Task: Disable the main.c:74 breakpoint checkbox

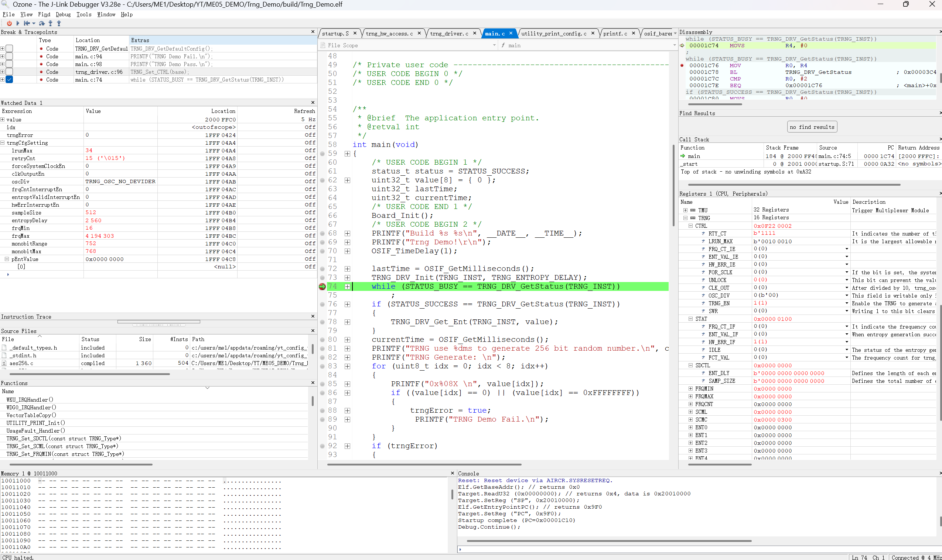Action: (10, 80)
